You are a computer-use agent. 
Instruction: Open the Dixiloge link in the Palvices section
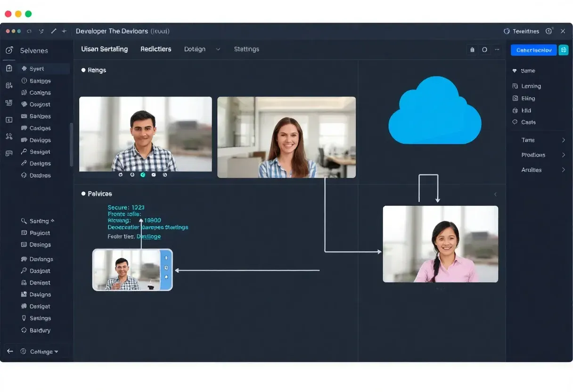(x=148, y=236)
